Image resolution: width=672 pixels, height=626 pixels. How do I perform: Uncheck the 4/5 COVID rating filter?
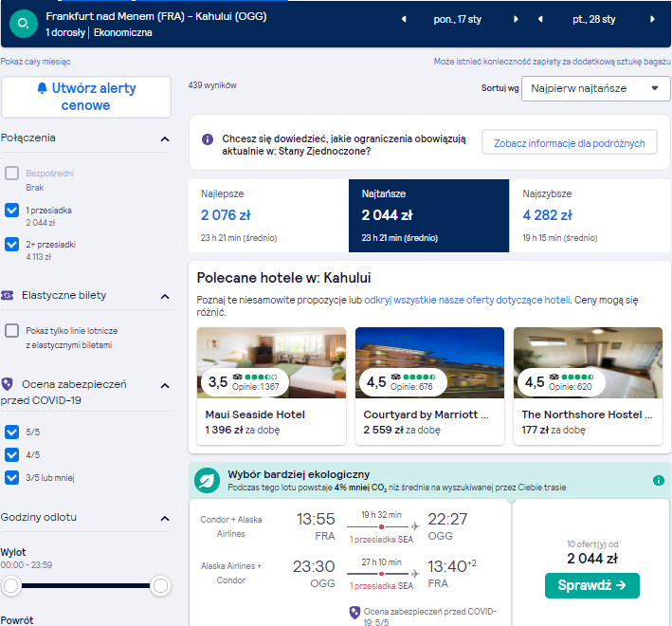[12, 454]
